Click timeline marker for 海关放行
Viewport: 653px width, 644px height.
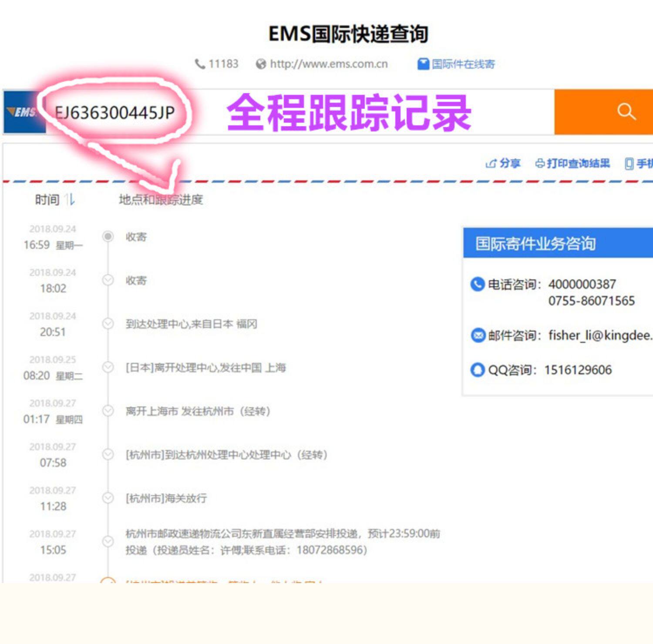(x=108, y=498)
